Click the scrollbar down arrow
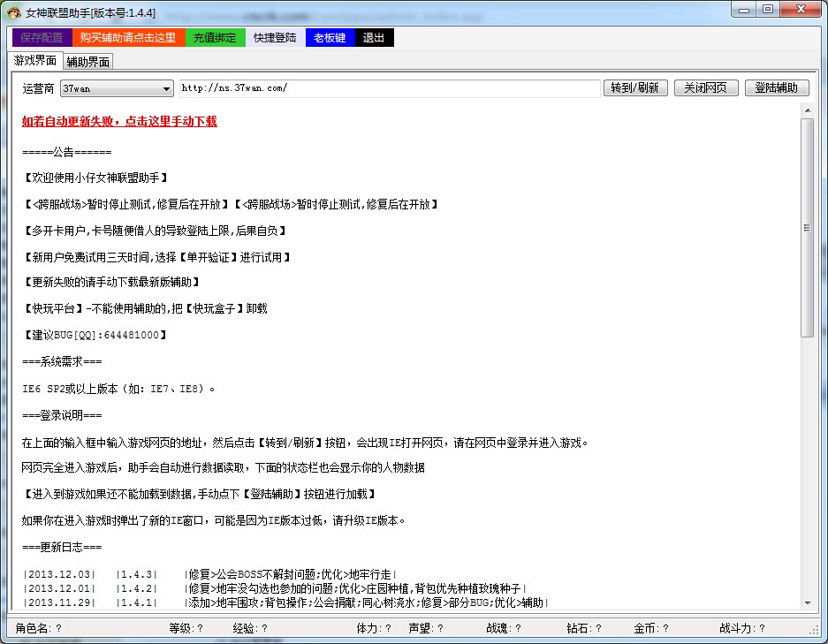Screen dimensions: 828x644 point(807,605)
